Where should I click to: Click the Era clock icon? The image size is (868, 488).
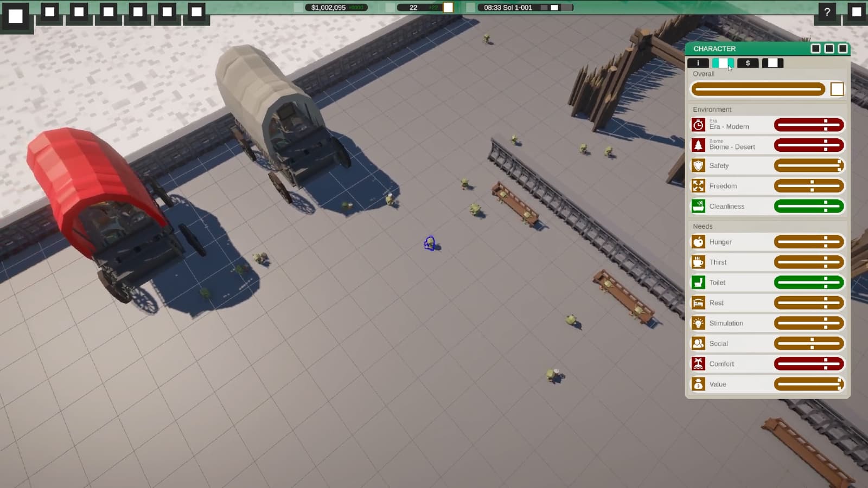(698, 125)
